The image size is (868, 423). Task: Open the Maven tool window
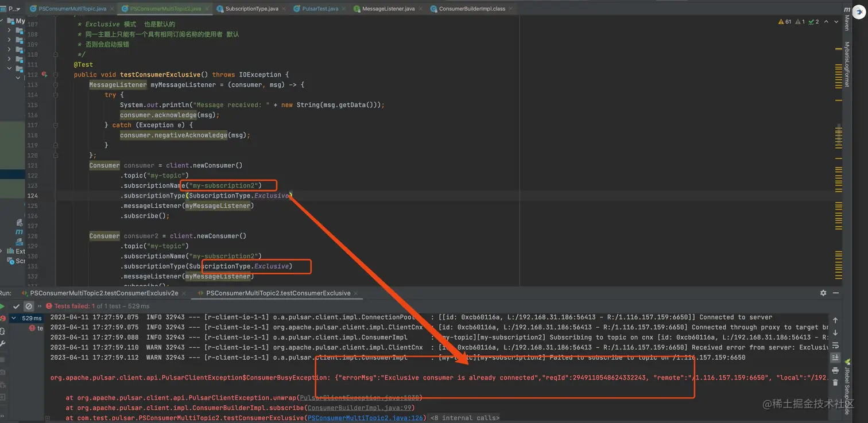tap(847, 20)
